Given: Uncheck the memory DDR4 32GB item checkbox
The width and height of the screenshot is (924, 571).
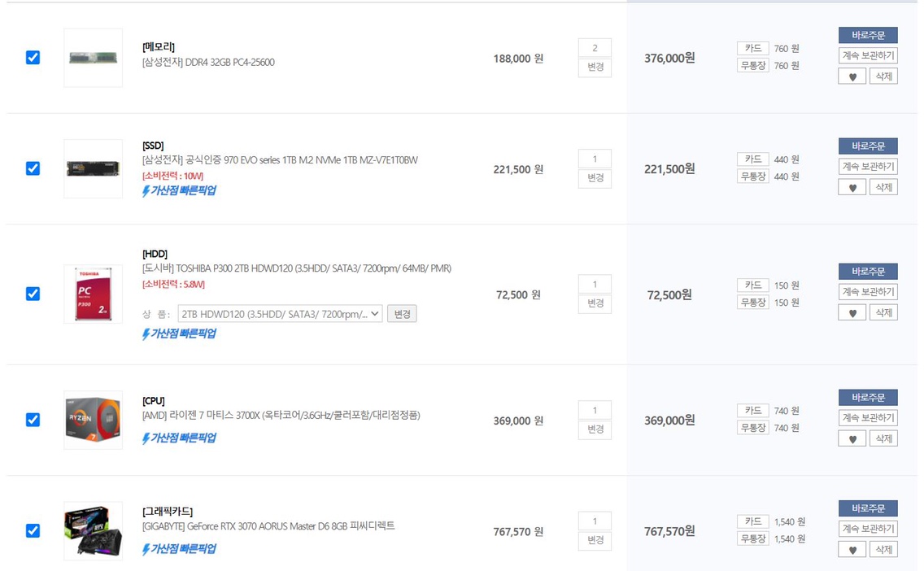Looking at the screenshot, I should pyautogui.click(x=33, y=58).
